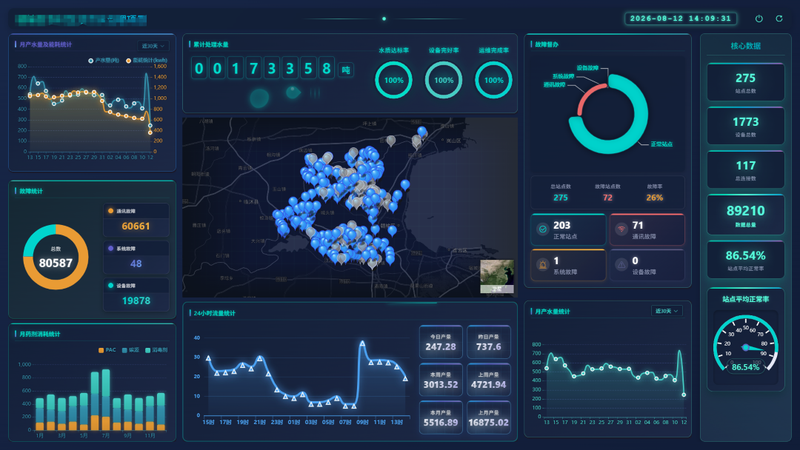The height and width of the screenshot is (450, 800).
Task: Click the green checkmark icon beside 203
Action: click(x=542, y=230)
